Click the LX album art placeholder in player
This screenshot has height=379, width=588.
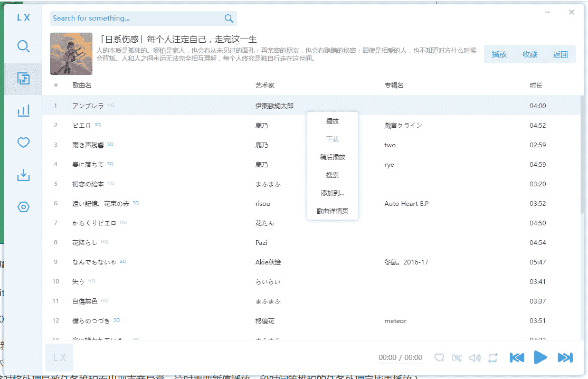[59, 358]
